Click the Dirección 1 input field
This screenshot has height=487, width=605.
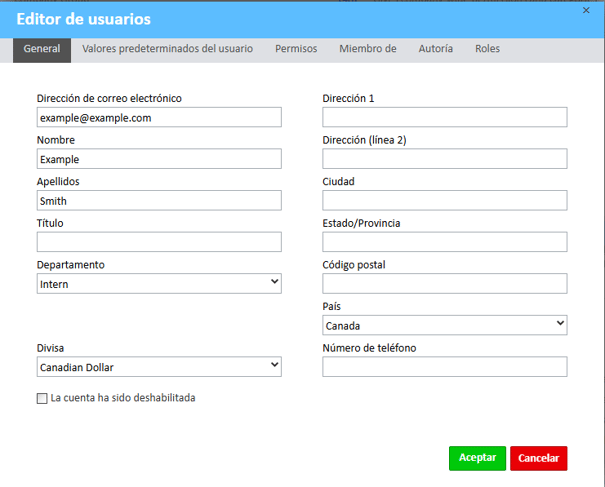click(x=444, y=117)
